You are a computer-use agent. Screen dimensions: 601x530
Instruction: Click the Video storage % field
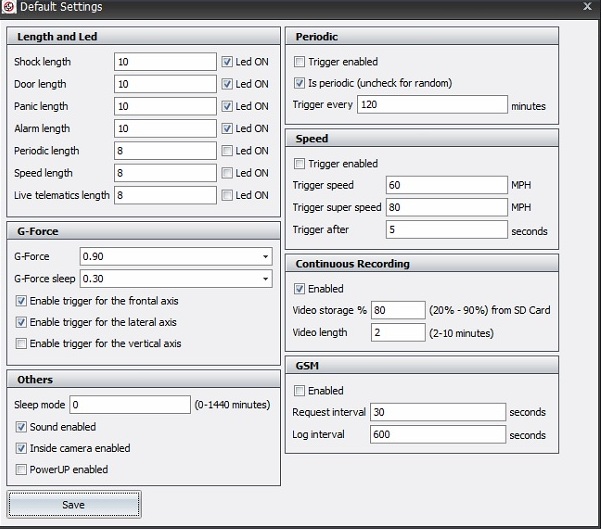pos(398,310)
